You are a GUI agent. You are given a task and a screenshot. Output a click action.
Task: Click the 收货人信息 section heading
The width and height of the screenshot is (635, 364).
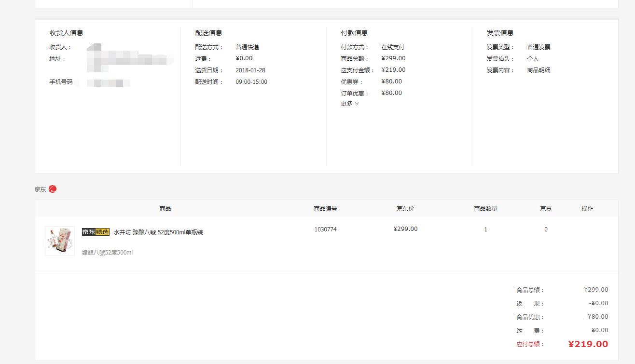click(x=66, y=33)
